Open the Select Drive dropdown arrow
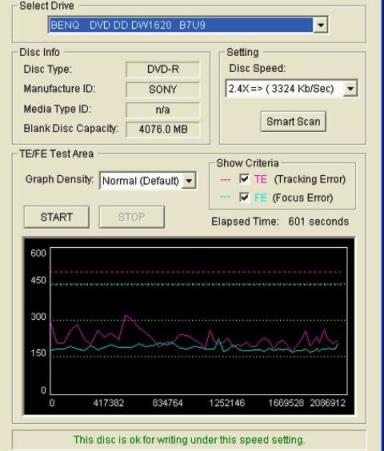This screenshot has width=384, height=451. [321, 25]
